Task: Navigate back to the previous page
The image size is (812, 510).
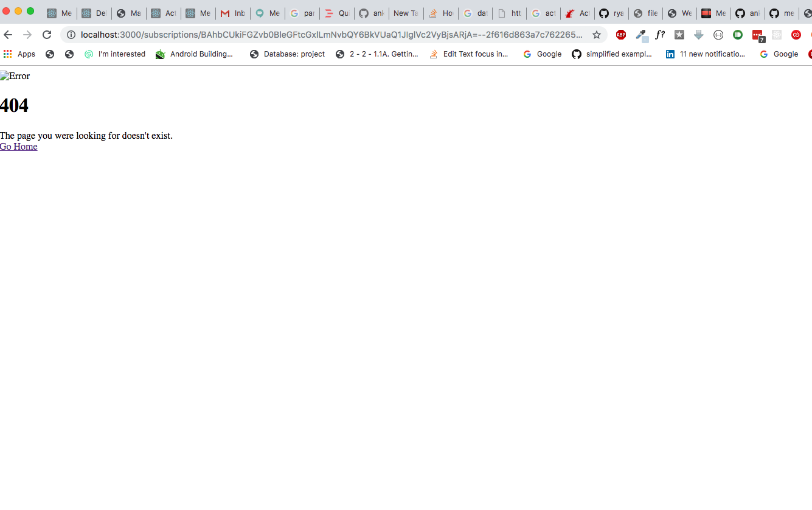Action: point(8,35)
